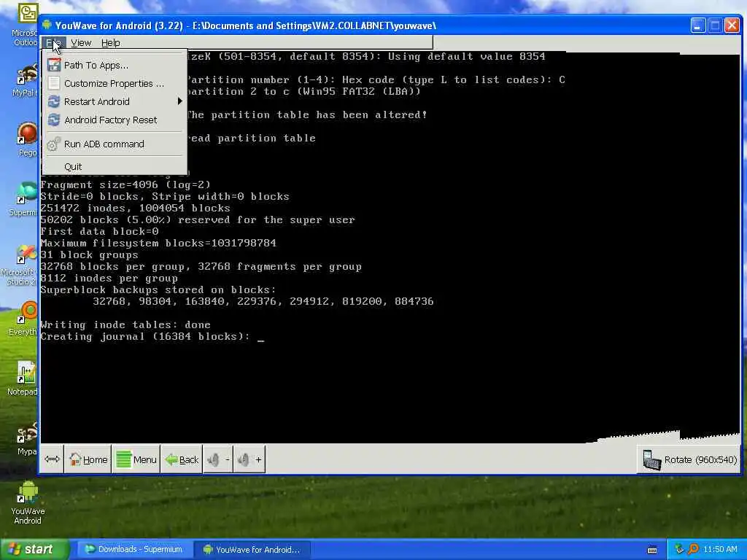The width and height of the screenshot is (747, 560).
Task: Raise volume with speaker plus button
Action: [x=249, y=459]
